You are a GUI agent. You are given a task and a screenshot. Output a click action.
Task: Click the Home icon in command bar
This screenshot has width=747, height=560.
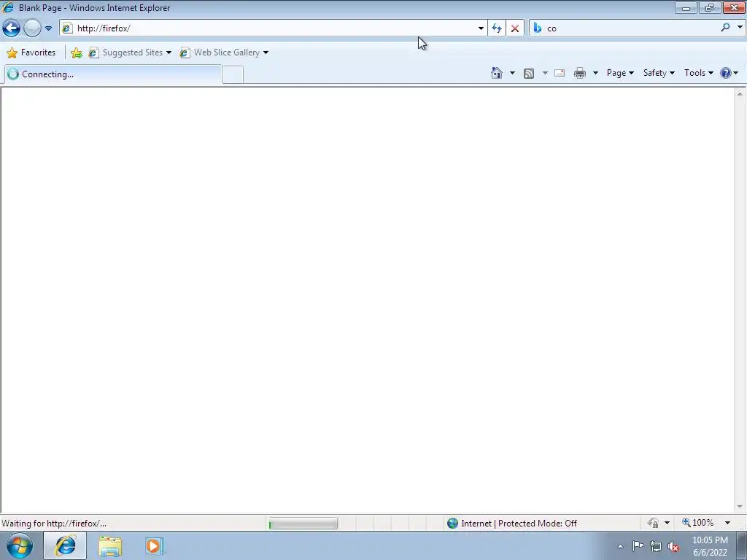coord(497,73)
